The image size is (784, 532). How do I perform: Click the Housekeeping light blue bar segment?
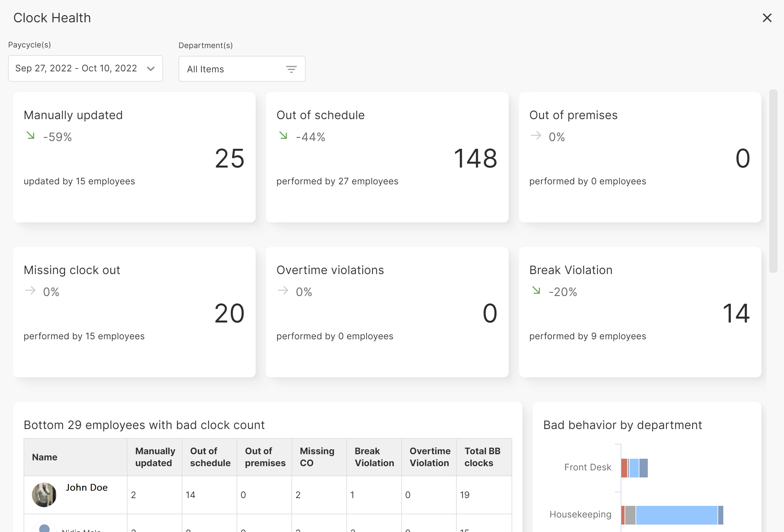pos(677,515)
